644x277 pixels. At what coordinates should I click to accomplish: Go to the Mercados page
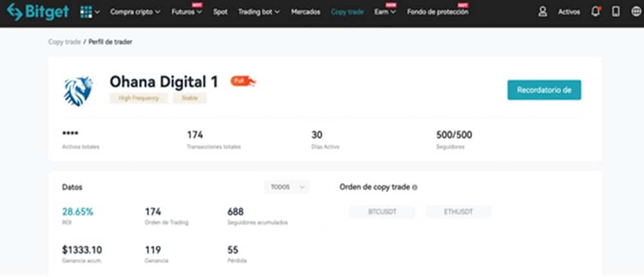305,12
